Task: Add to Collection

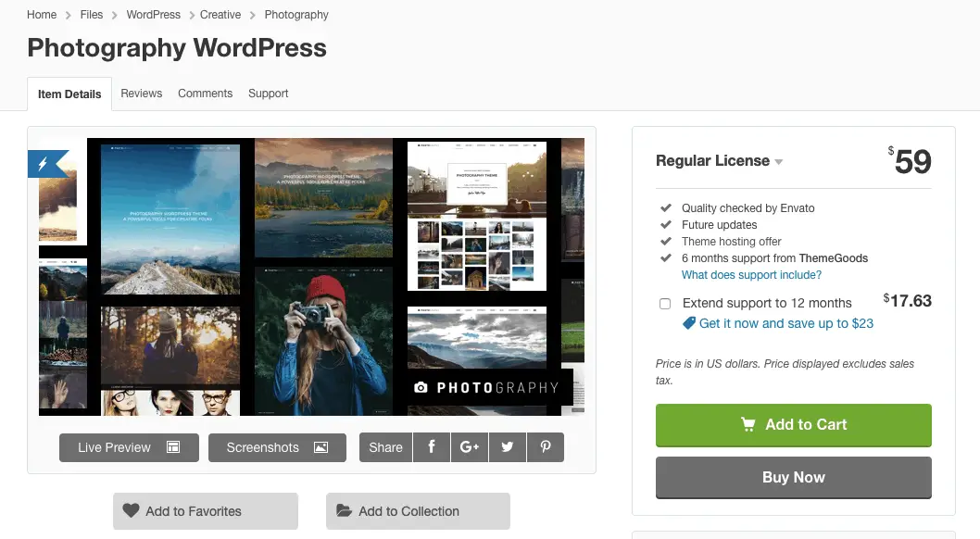Action: click(x=418, y=511)
